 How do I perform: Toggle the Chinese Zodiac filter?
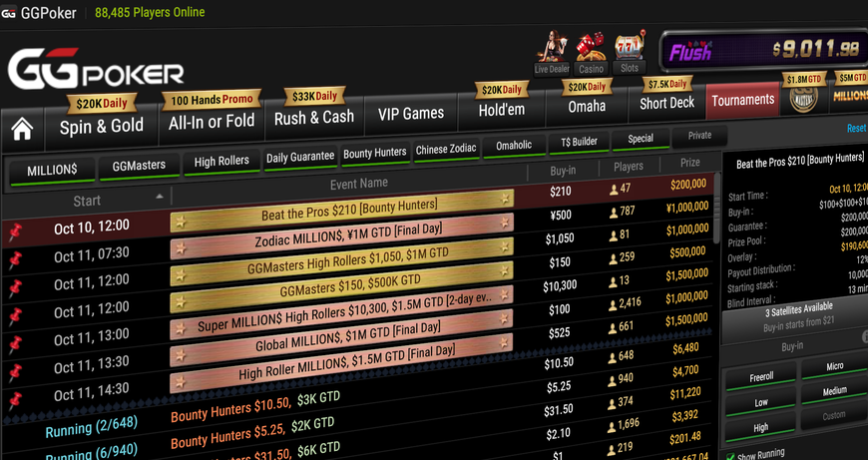(446, 150)
